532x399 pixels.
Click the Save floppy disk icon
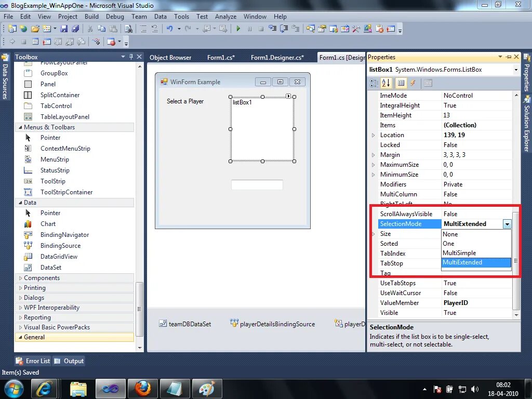pyautogui.click(x=64, y=29)
